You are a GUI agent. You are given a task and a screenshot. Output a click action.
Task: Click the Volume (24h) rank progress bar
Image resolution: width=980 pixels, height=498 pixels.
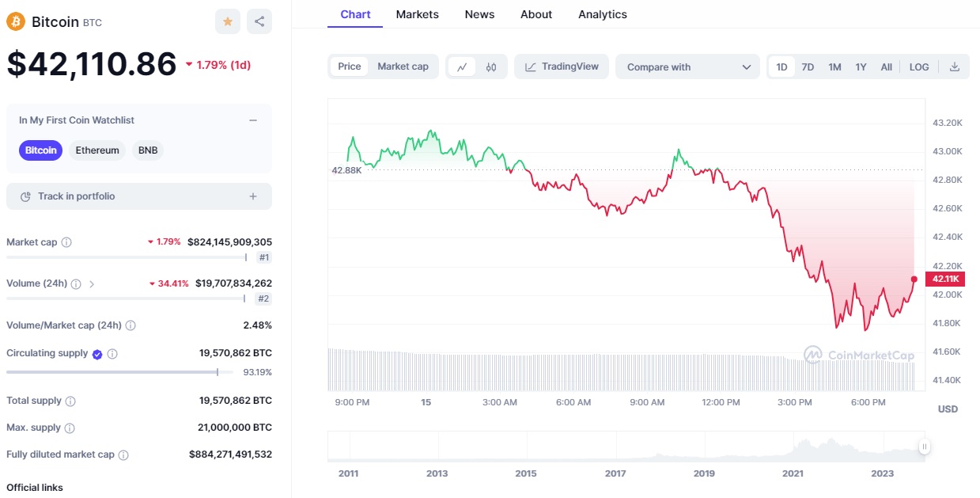(x=127, y=298)
